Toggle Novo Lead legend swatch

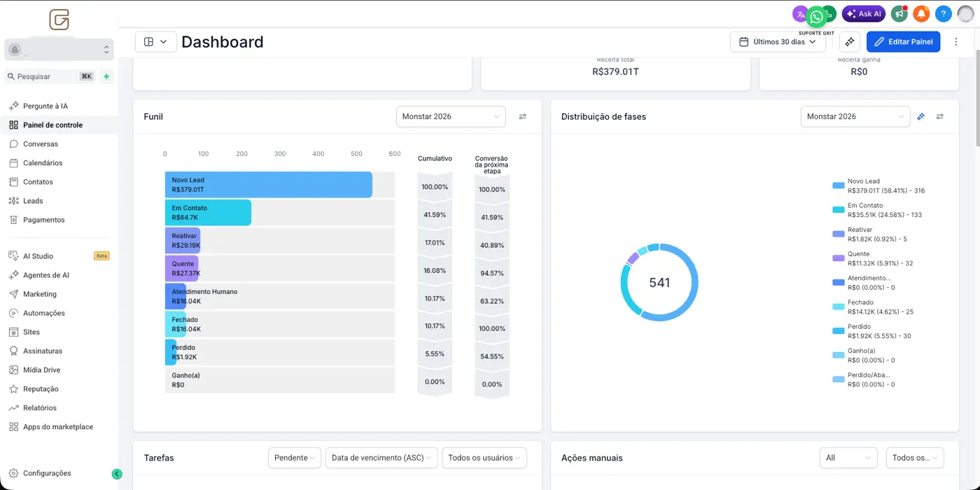tap(838, 185)
